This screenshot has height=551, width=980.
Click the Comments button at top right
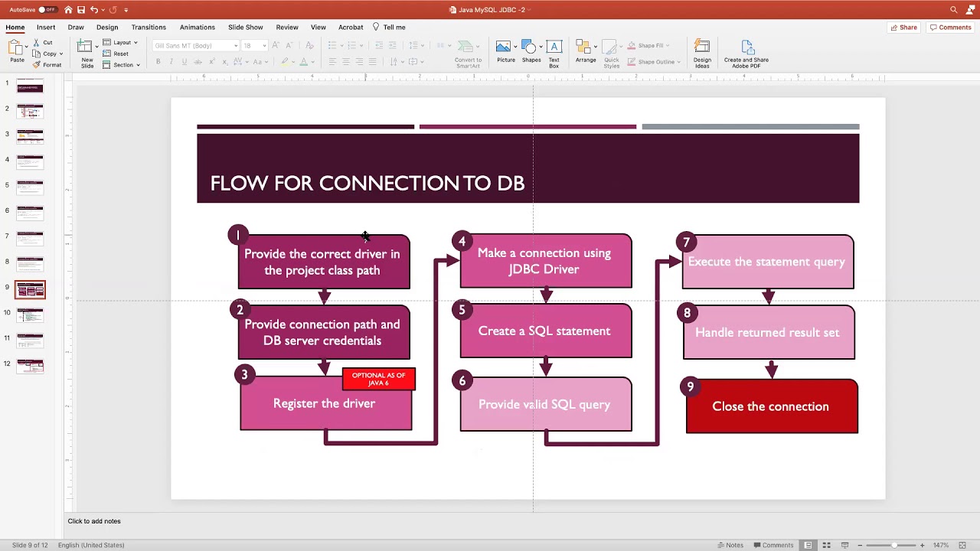point(950,27)
